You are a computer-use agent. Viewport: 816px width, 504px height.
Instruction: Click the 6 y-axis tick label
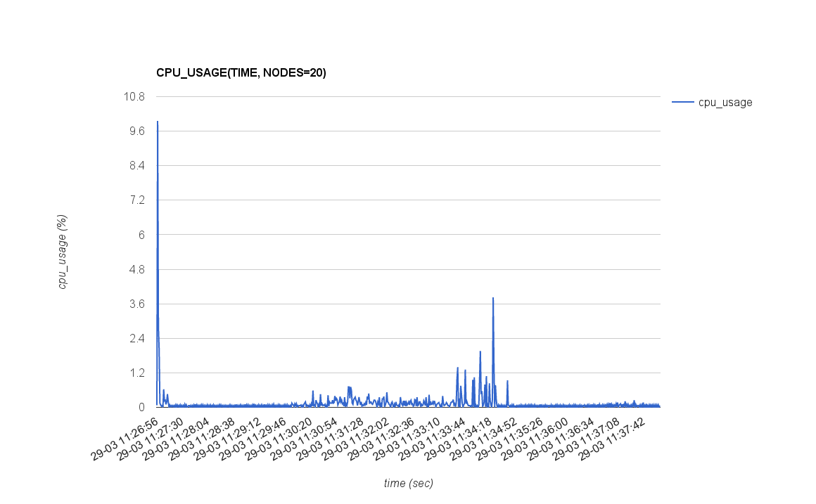pyautogui.click(x=140, y=235)
